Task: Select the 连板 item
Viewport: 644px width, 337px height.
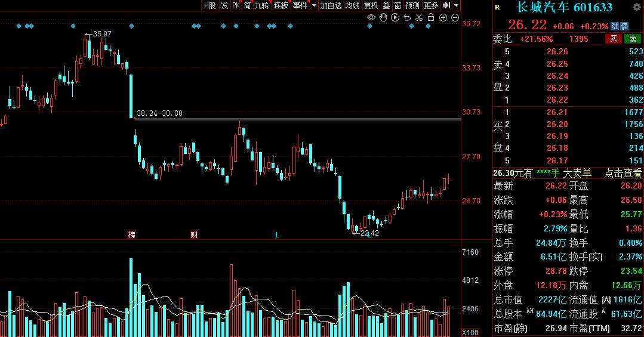Action: pyautogui.click(x=281, y=5)
